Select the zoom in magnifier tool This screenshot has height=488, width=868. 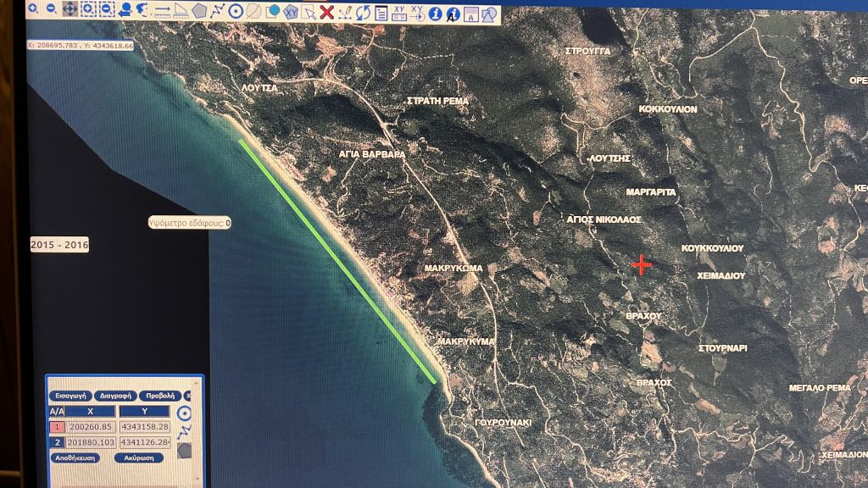[x=32, y=9]
